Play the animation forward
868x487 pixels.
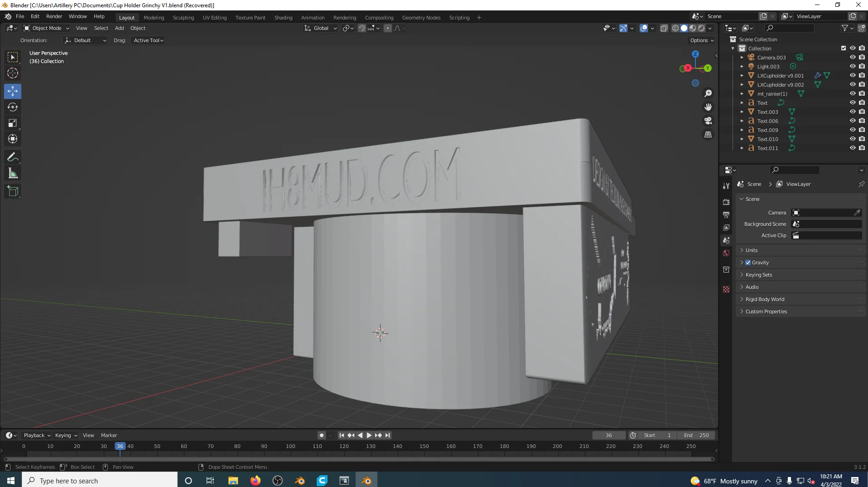(x=369, y=435)
